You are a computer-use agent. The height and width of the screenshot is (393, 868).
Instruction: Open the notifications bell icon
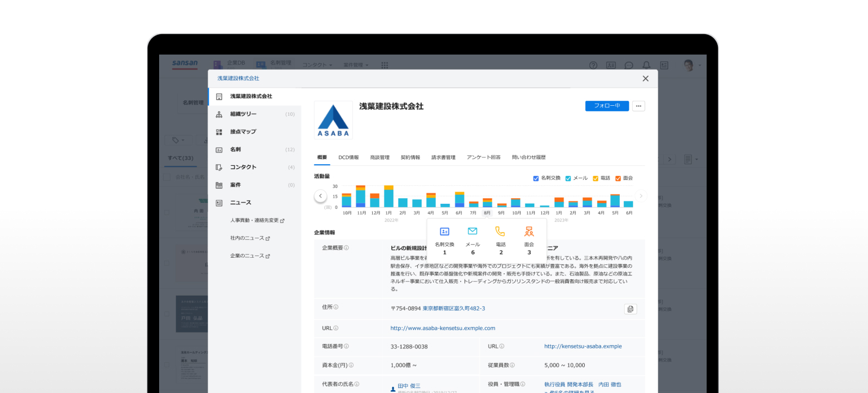[647, 65]
